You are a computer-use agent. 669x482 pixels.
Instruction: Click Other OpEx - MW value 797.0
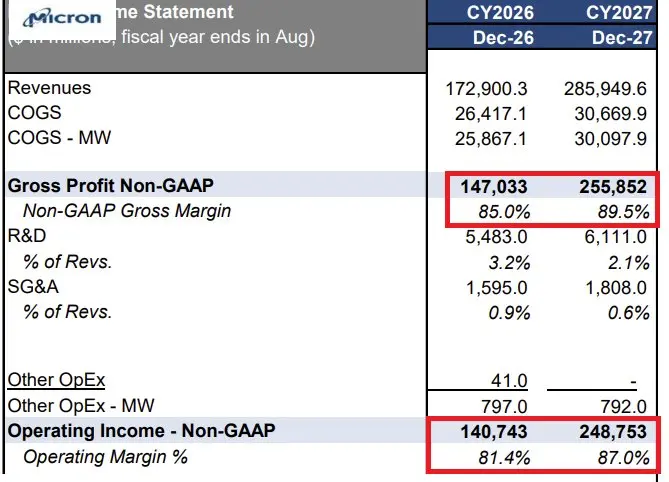pyautogui.click(x=504, y=407)
